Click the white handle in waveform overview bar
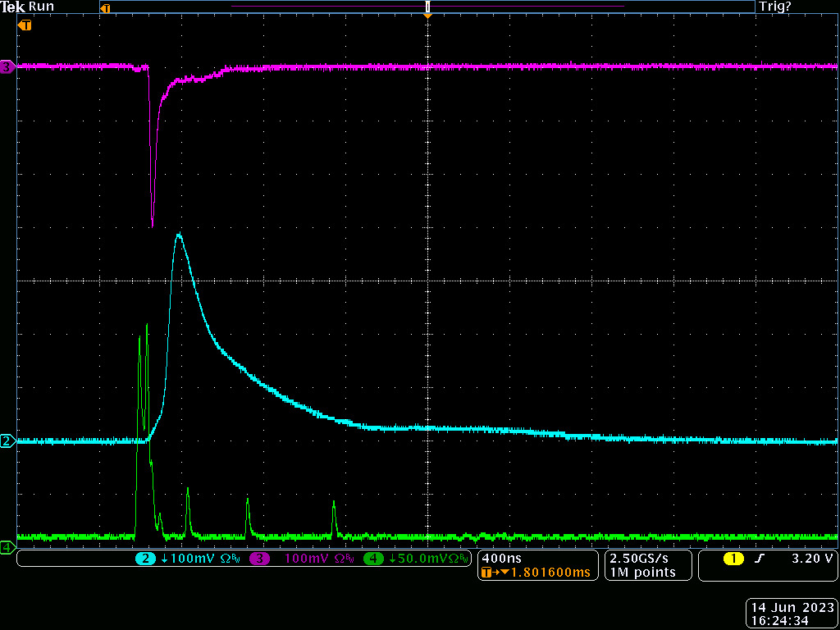Viewport: 840px width, 630px height. (427, 7)
